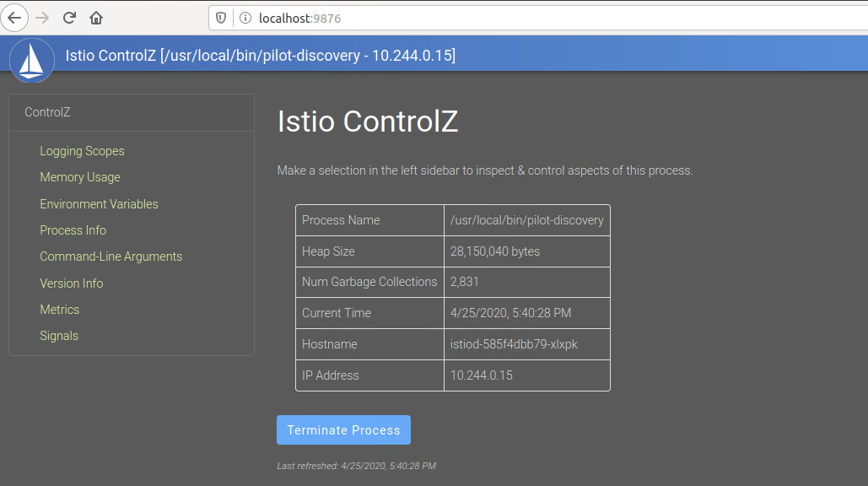View Environment Variables

99,203
